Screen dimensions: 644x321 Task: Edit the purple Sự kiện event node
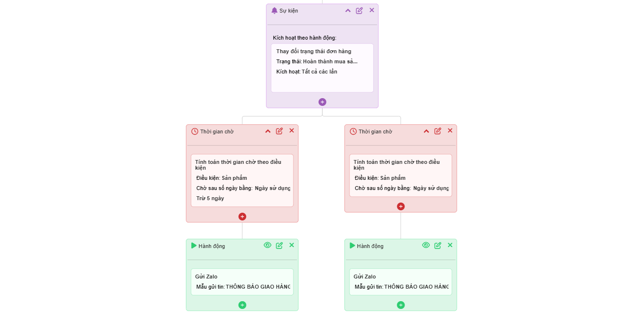pos(359,11)
